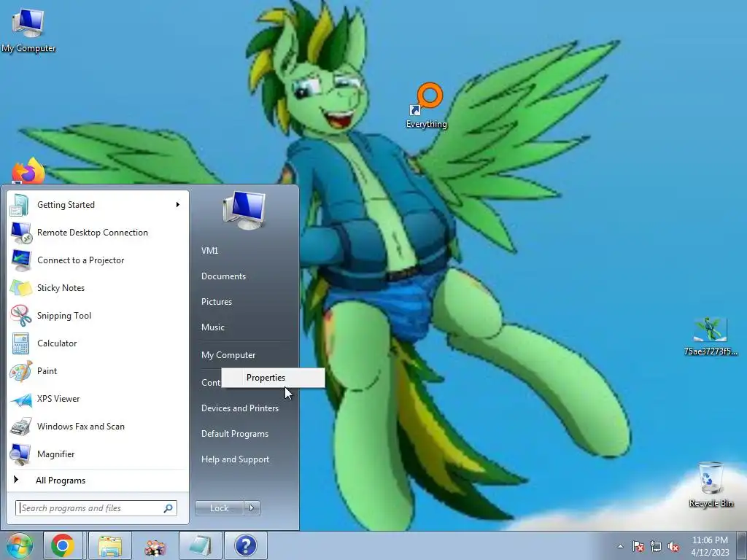This screenshot has height=560, width=747.
Task: Click Show desktop button at taskbar end
Action: (743, 545)
